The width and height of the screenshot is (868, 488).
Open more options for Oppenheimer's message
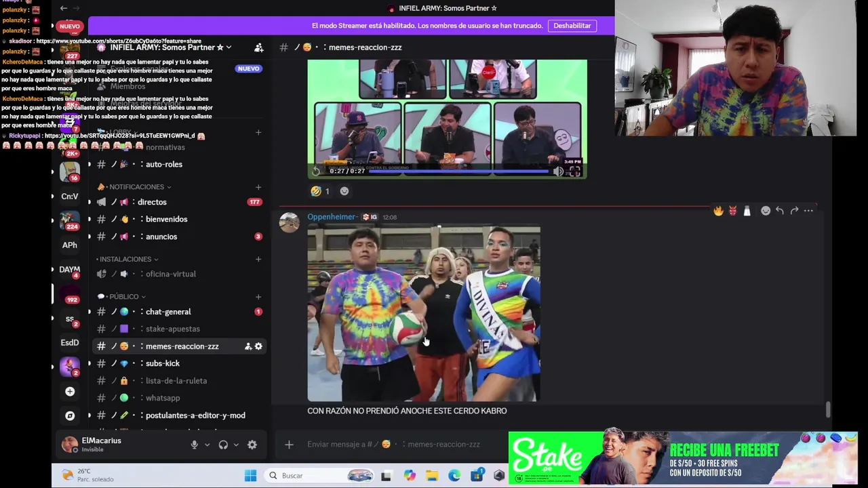pyautogui.click(x=808, y=211)
